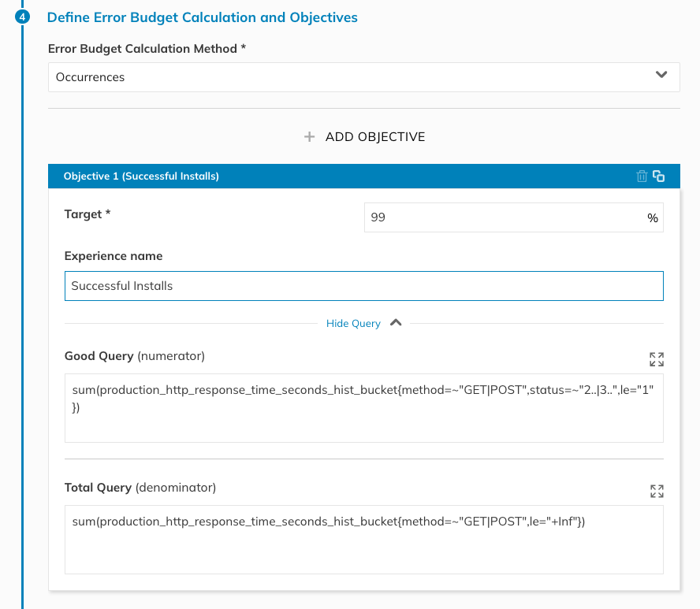Click inside the Total Query text area

[364, 540]
